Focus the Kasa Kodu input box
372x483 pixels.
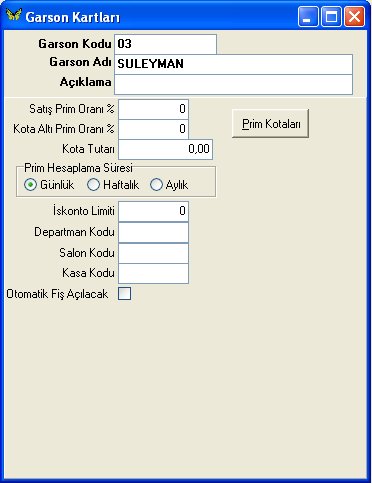[153, 274]
